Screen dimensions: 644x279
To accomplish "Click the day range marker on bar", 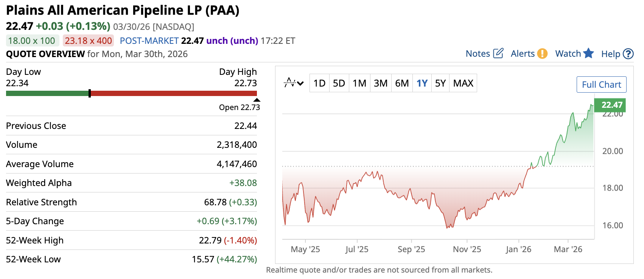I will (90, 93).
